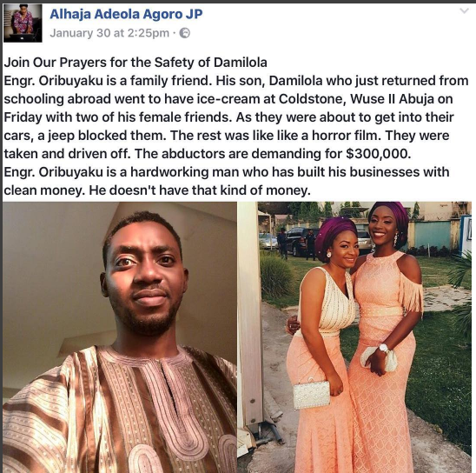Viewport: 476px width, 473px height.
Task: Open the January 30 at 2:25pm timestamp
Action: pos(109,33)
